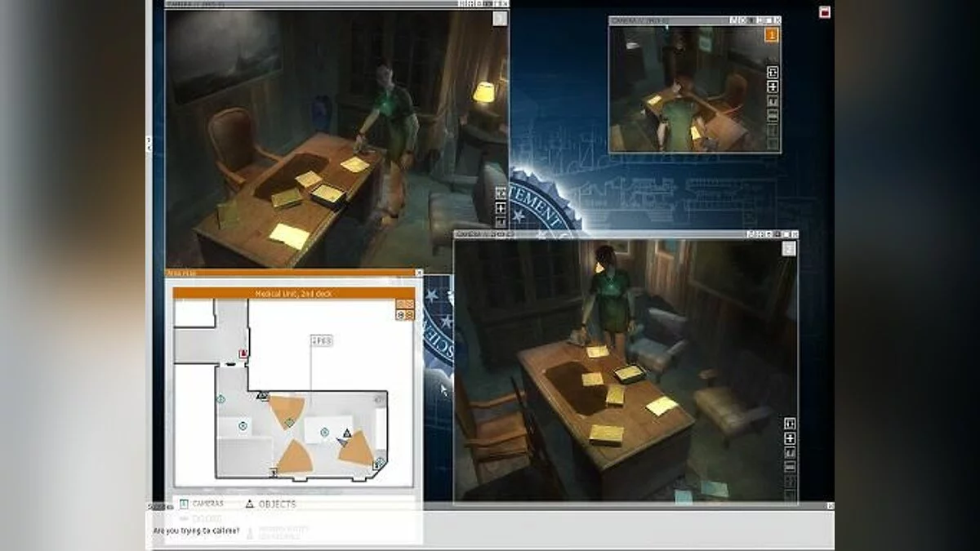Click the right orange camera cone on the map
980x551 pixels.
click(x=356, y=447)
